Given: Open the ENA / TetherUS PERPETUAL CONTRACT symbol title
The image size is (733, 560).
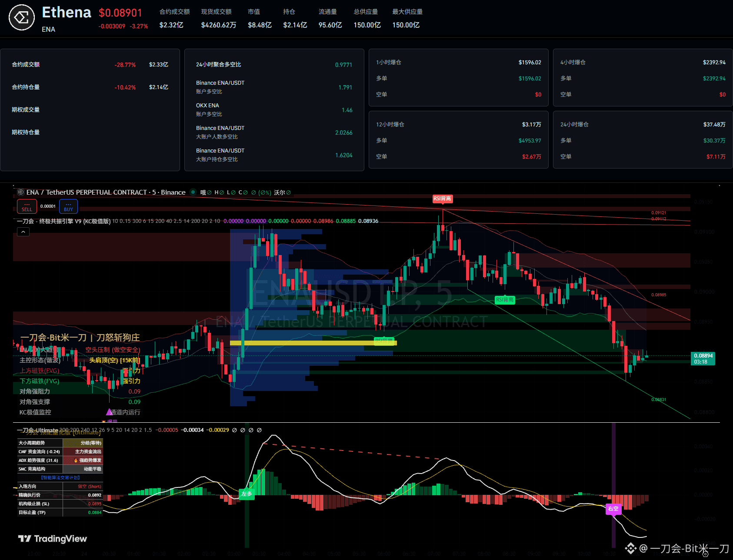Looking at the screenshot, I should tap(106, 192).
